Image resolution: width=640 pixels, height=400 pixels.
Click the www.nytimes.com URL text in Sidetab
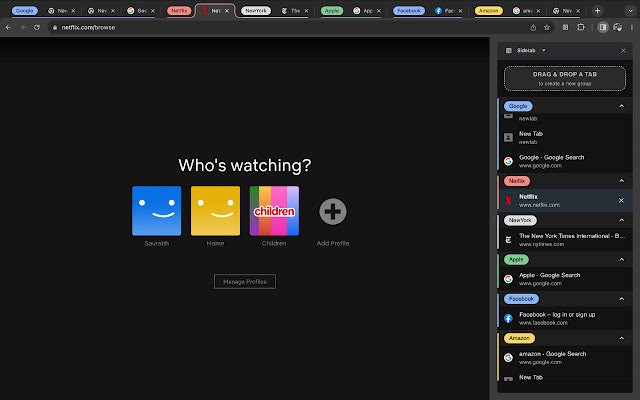tap(541, 244)
